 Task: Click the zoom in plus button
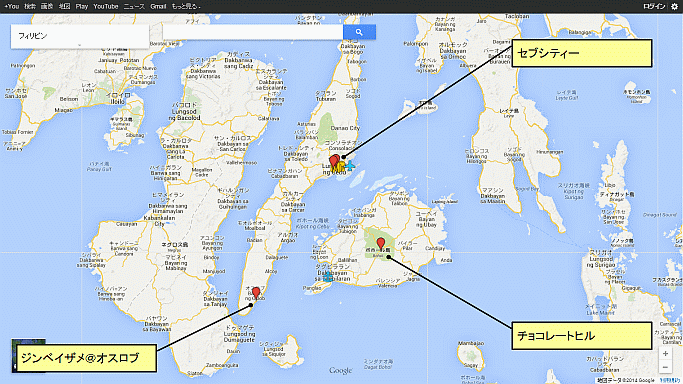point(665,354)
